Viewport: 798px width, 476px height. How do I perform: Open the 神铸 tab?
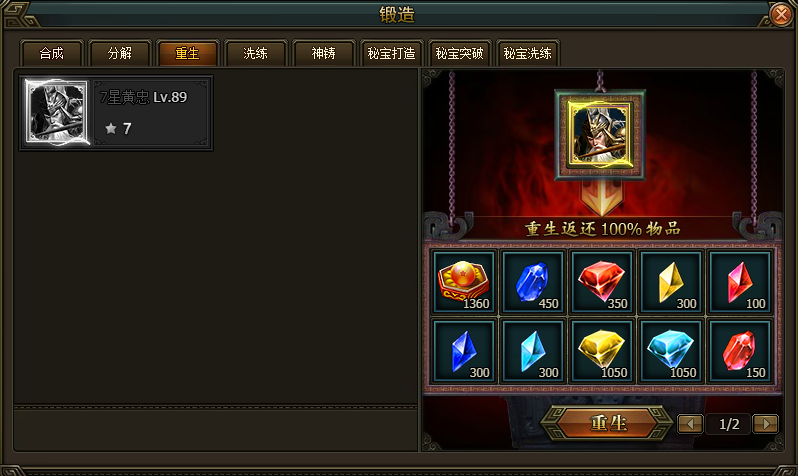[324, 53]
